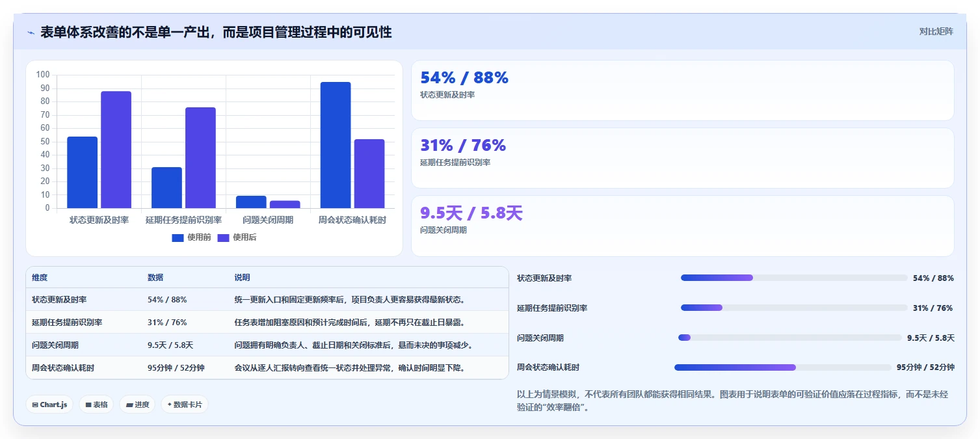Click the 9.5天 / 5.8天 value beside progress bar
This screenshot has height=439, width=980.
coord(931,338)
